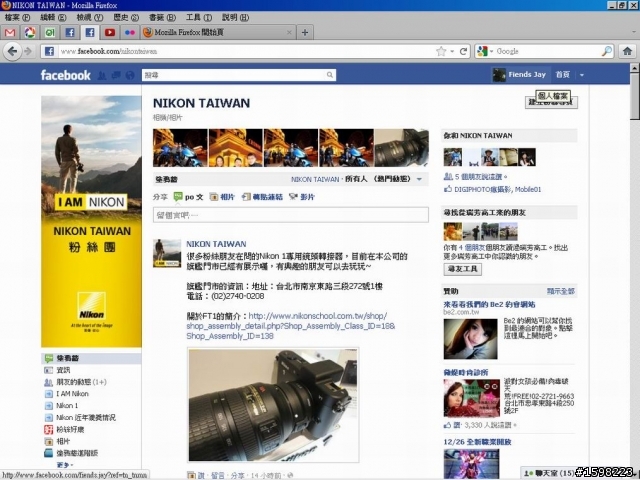This screenshot has height=480, width=640.
Task: Like the fashion clinic ad
Action: [x=452, y=425]
